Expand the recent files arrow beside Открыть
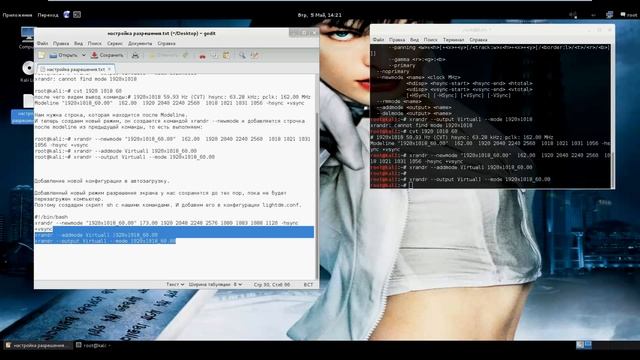 pyautogui.click(x=84, y=55)
